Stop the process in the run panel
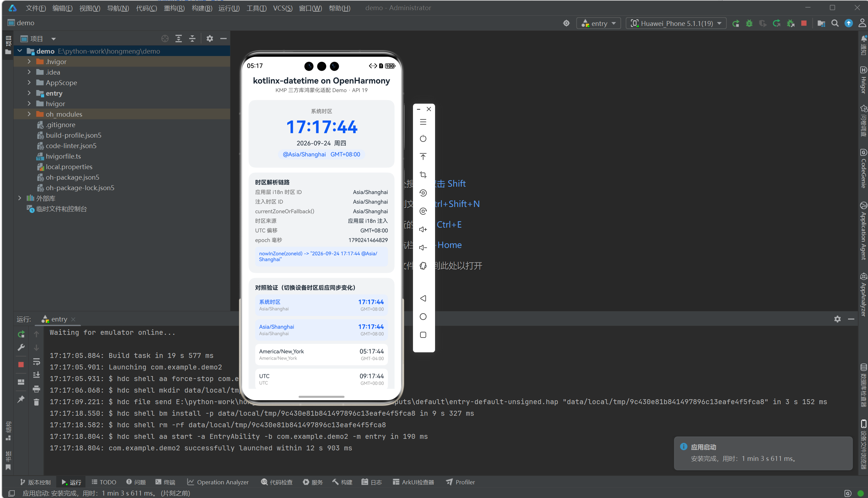Screen dimensions: 868x498 21,365
